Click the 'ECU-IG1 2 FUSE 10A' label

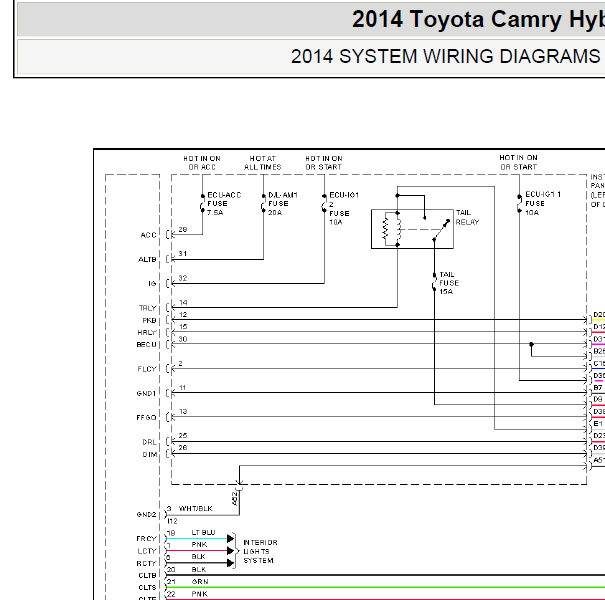pyautogui.click(x=344, y=208)
